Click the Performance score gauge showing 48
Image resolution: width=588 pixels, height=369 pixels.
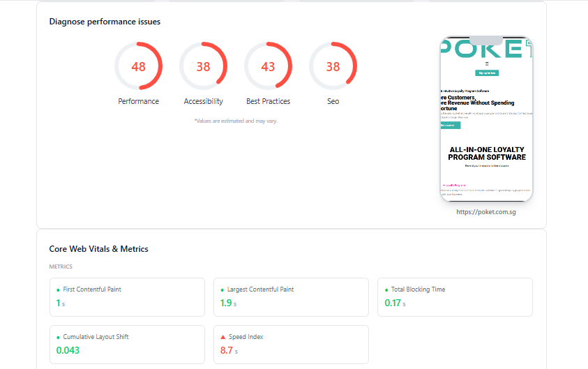[138, 66]
